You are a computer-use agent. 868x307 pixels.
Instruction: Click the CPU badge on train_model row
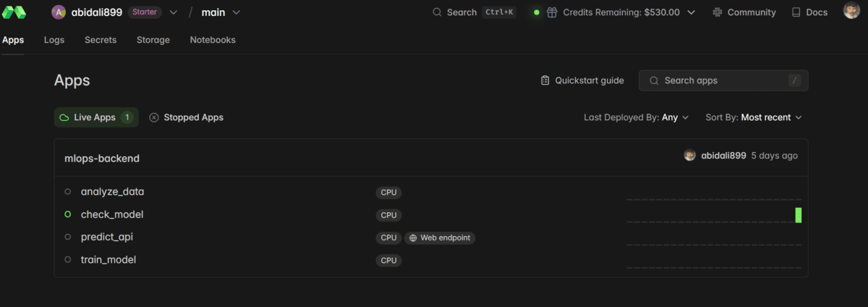coord(388,260)
